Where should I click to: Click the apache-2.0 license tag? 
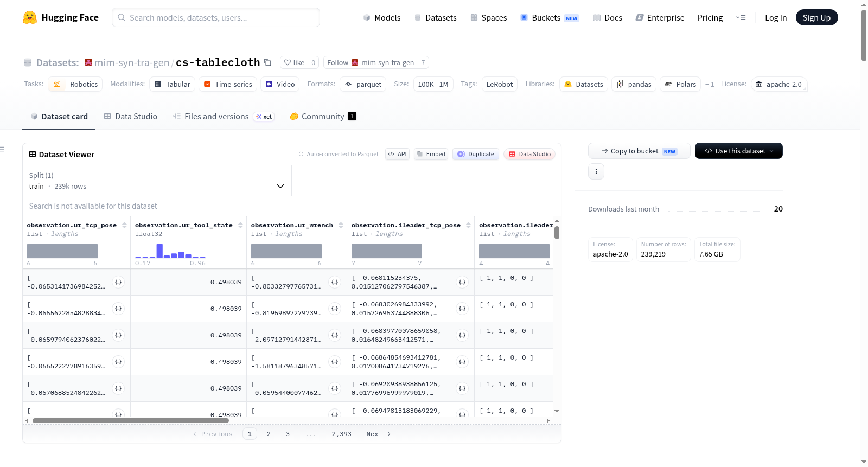coord(779,84)
